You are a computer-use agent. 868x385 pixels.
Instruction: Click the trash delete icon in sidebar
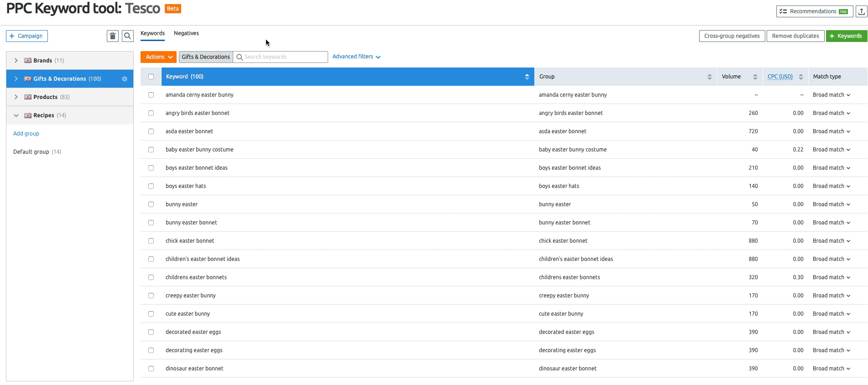coord(113,36)
